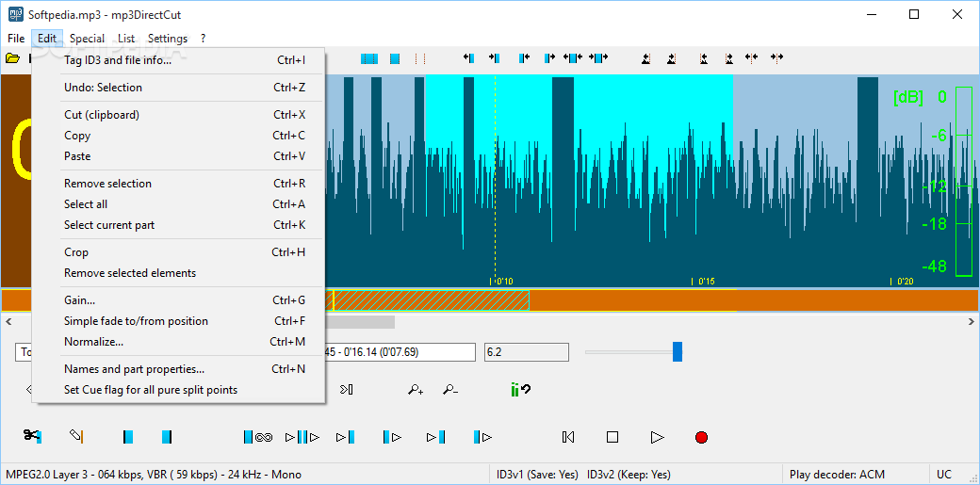The height and width of the screenshot is (485, 980).
Task: Open the Special menu
Action: coord(87,38)
